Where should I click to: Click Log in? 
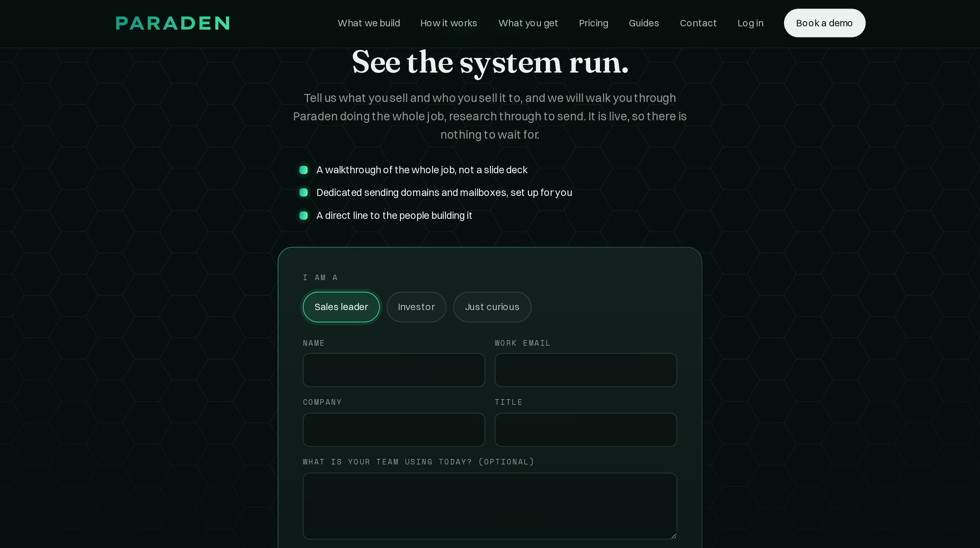click(x=750, y=23)
